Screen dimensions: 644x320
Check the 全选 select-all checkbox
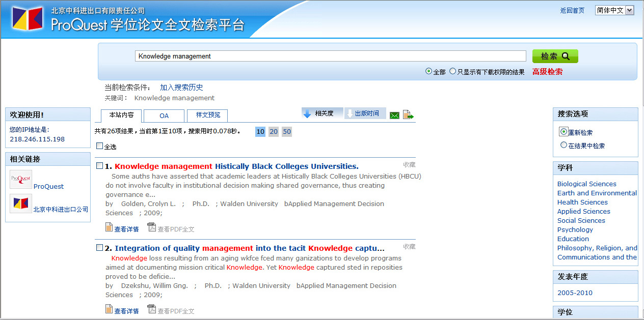tap(100, 146)
